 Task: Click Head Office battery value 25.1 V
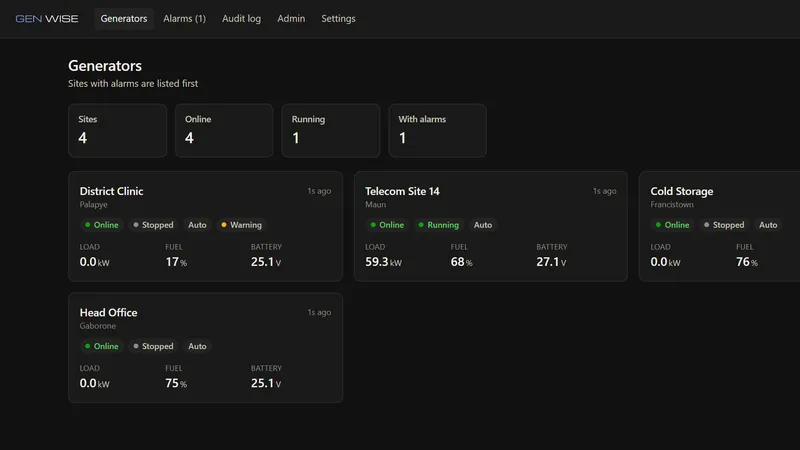[x=266, y=384]
